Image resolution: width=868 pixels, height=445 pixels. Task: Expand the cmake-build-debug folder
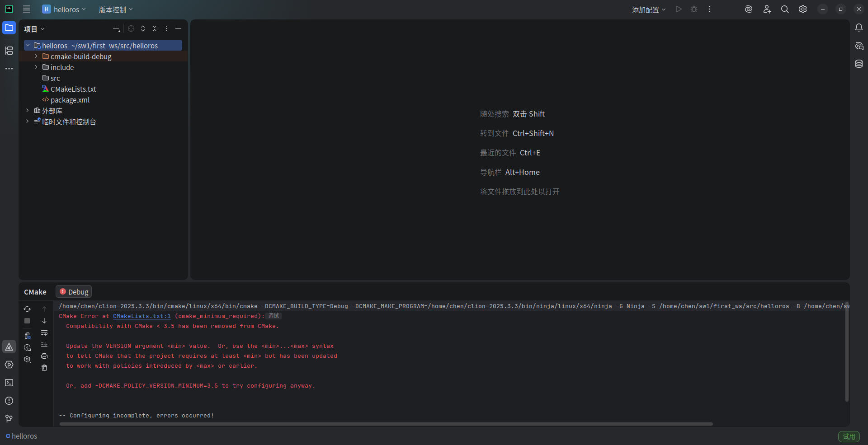pos(36,56)
